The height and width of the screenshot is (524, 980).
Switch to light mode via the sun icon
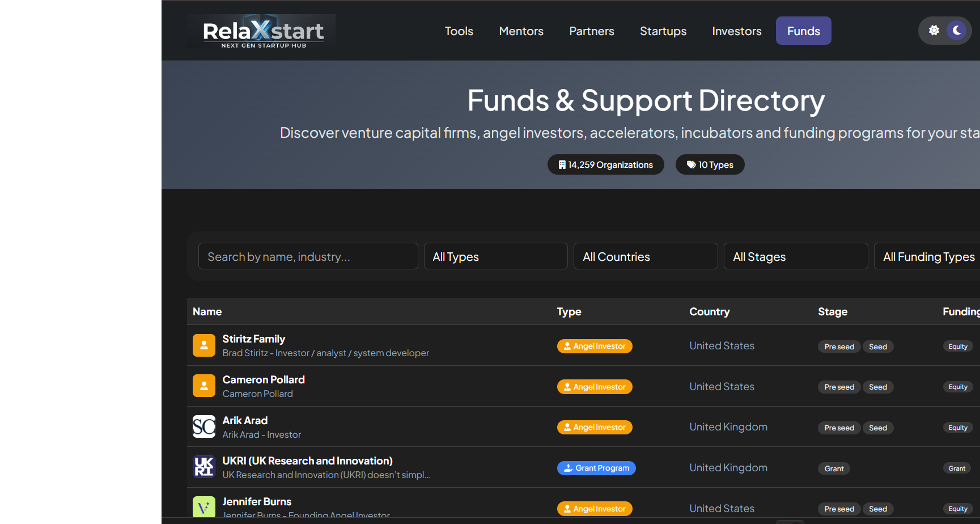coord(934,30)
